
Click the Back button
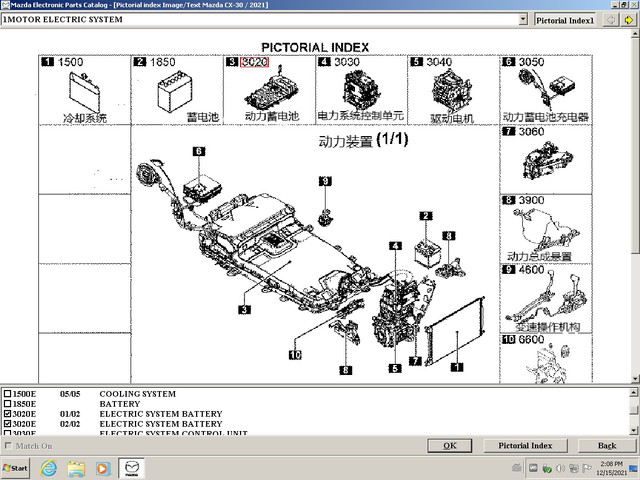[x=607, y=446]
